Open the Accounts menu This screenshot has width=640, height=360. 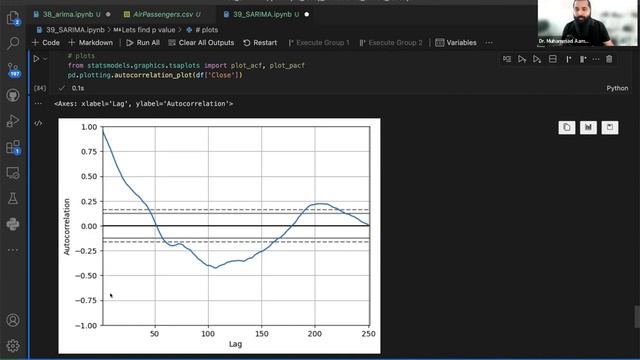(13, 320)
